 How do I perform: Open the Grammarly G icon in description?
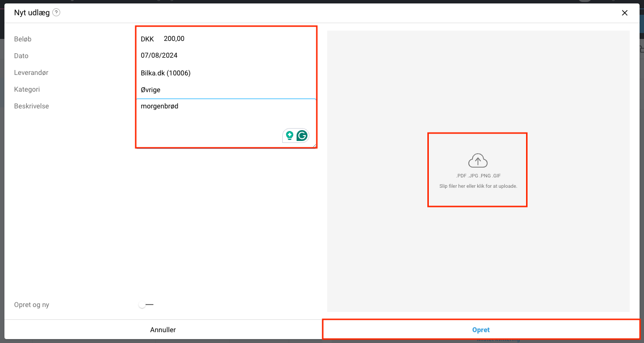click(x=302, y=136)
